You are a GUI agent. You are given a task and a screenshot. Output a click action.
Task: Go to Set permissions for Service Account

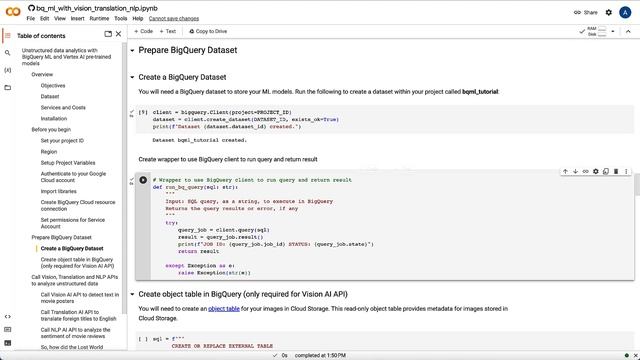tap(73, 223)
